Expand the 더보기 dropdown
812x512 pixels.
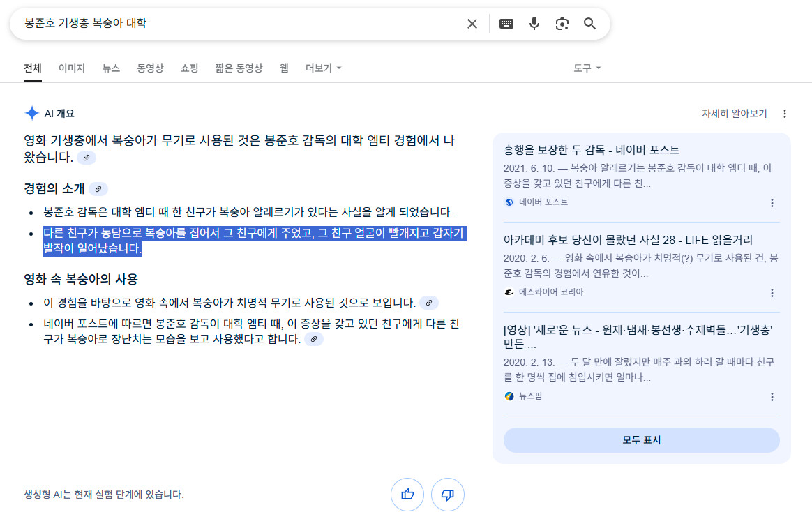(x=323, y=68)
